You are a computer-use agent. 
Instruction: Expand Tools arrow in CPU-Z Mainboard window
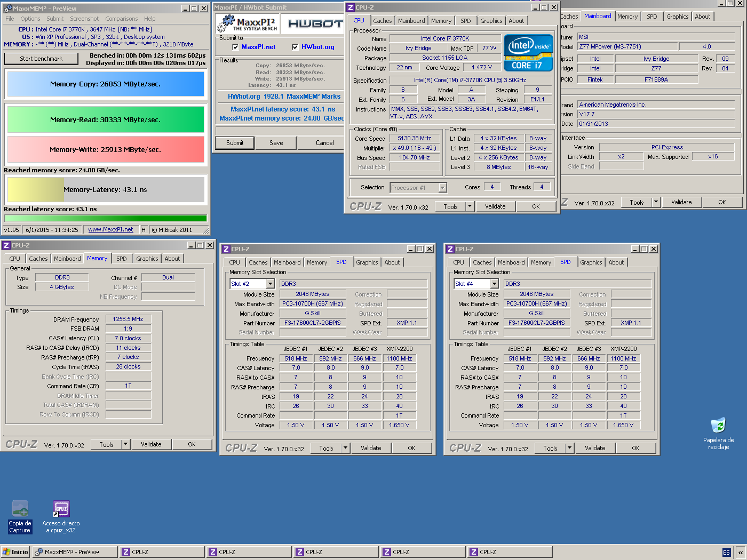[656, 202]
